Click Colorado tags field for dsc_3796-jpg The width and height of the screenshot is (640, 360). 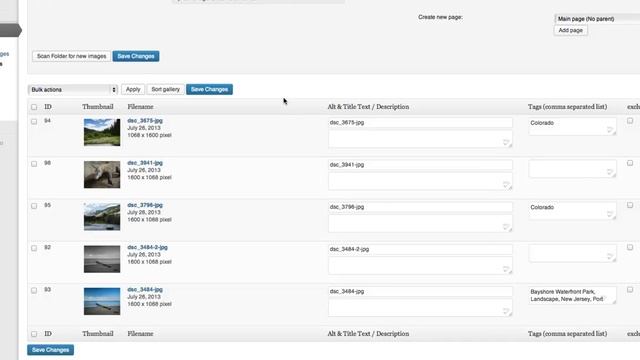tap(572, 211)
